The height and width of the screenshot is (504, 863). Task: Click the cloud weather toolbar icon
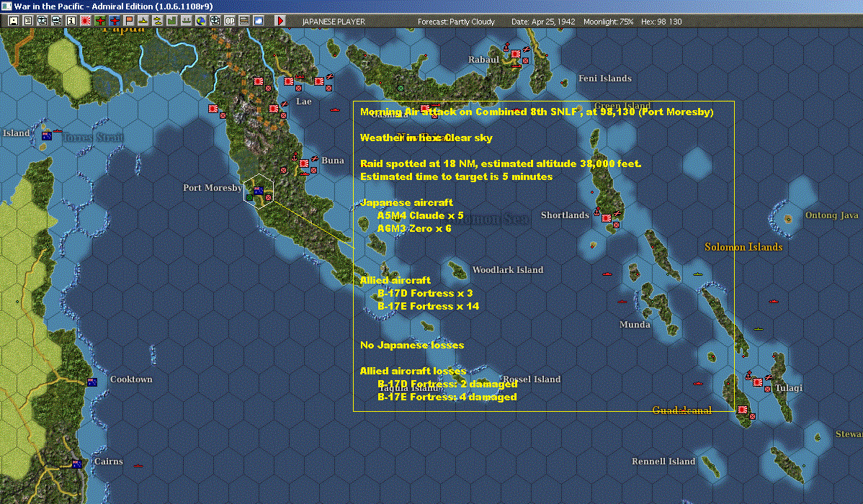(258, 21)
